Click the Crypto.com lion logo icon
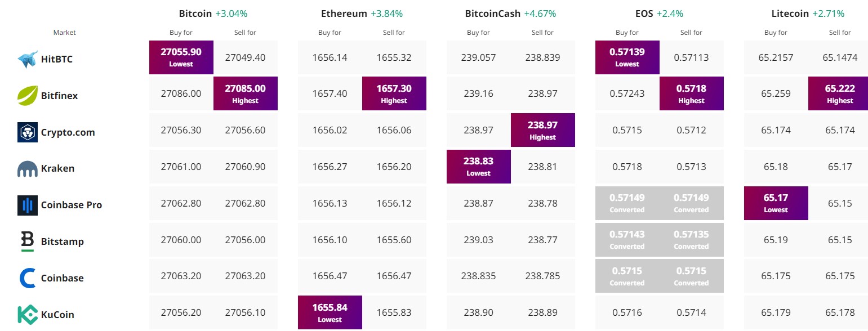The image size is (868, 331). [28, 132]
